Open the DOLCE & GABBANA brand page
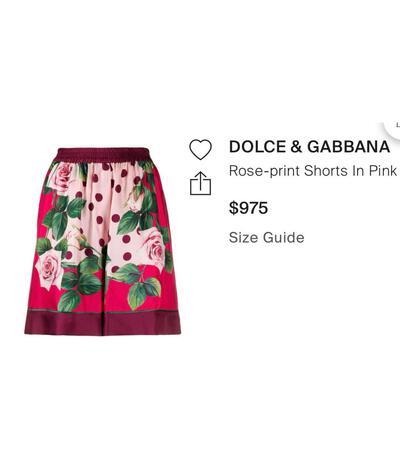Viewport: 400px width, 474px height. (x=309, y=147)
